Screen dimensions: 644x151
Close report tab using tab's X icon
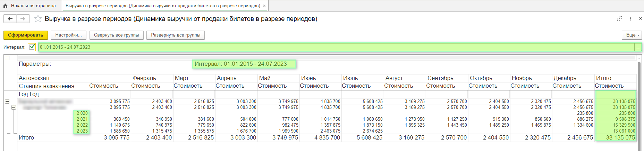pyautogui.click(x=264, y=6)
